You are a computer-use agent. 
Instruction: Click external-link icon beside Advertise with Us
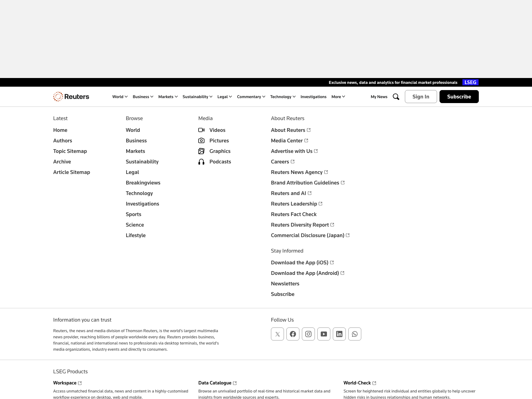coord(316,151)
